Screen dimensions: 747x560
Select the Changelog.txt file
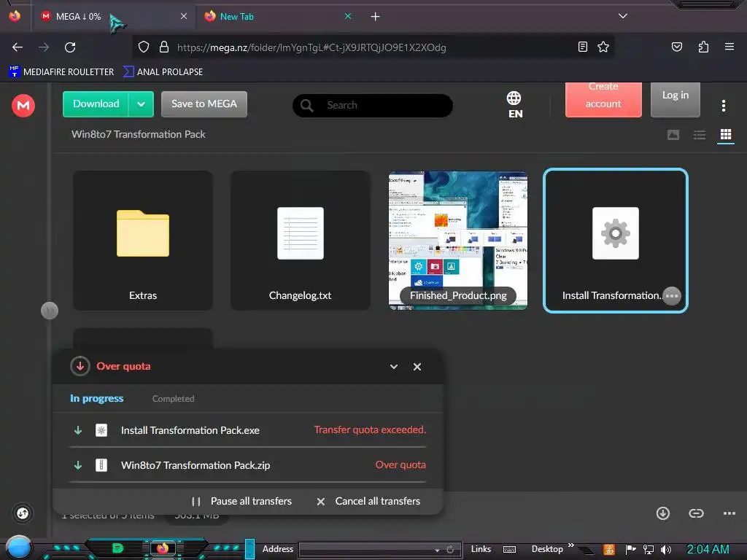(300, 241)
